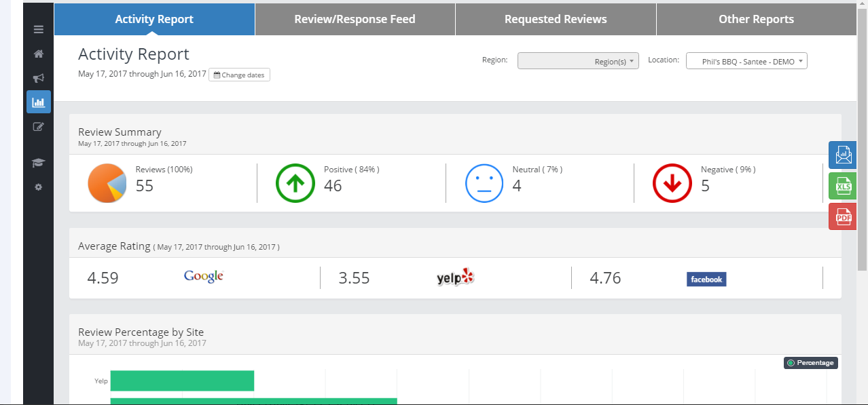Click the graduation cap training icon
Viewport: 868px width, 405px height.
coord(38,163)
